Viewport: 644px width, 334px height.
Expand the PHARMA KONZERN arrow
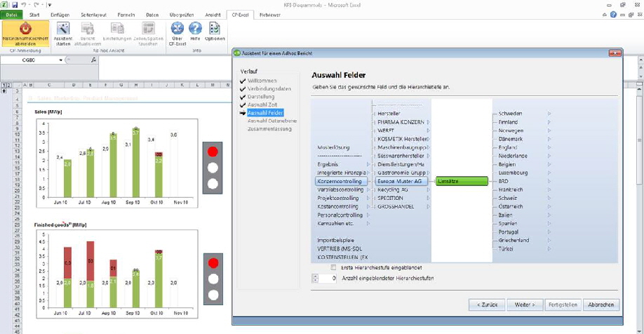pos(428,122)
